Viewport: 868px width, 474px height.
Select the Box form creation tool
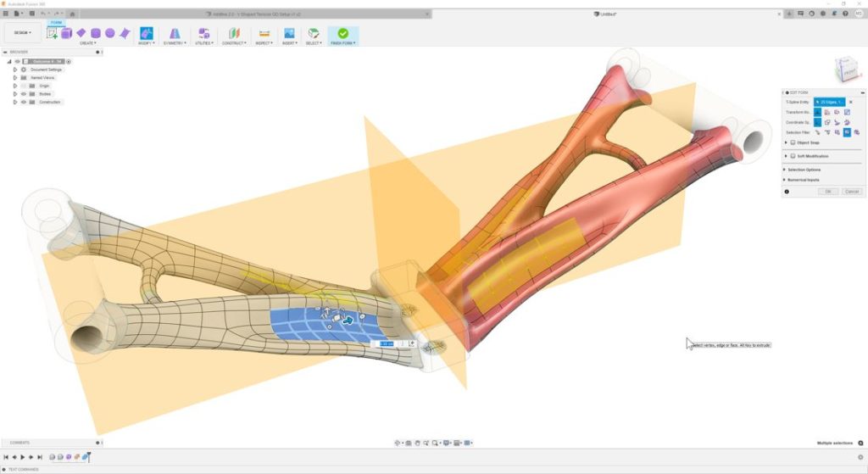coord(66,33)
